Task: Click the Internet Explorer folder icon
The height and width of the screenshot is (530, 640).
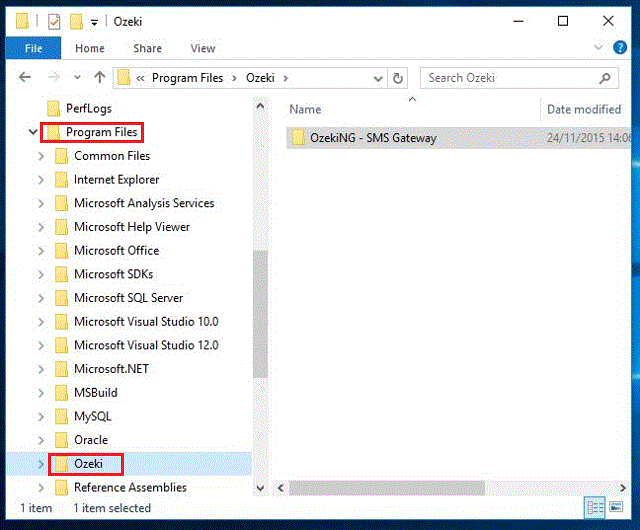Action: pyautogui.click(x=61, y=180)
